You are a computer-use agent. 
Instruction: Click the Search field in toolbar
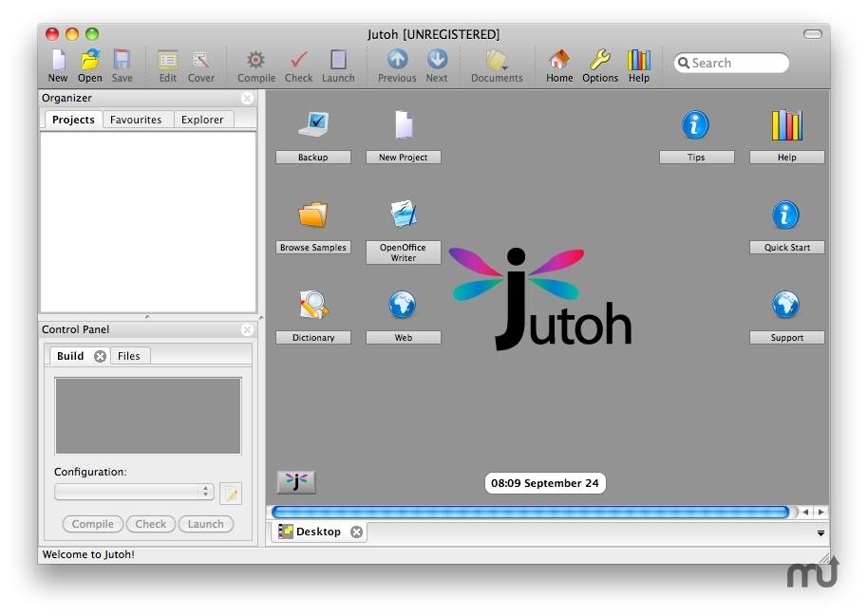[x=731, y=63]
